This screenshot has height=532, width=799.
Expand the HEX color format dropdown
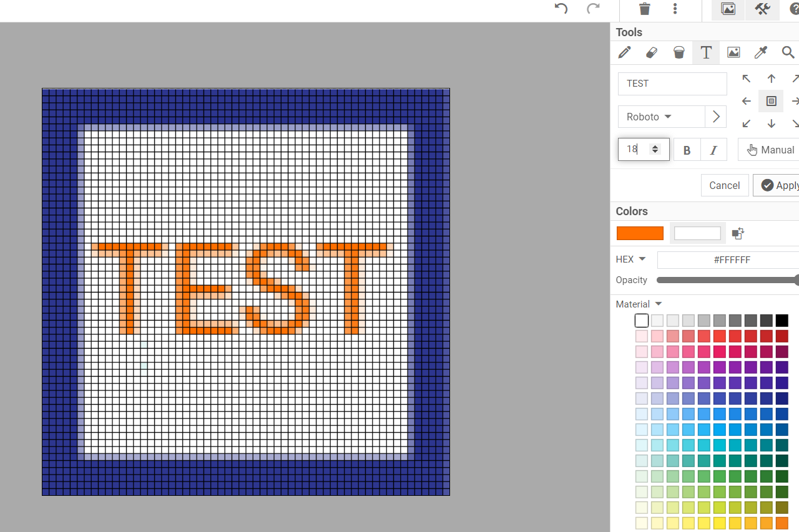tap(630, 259)
